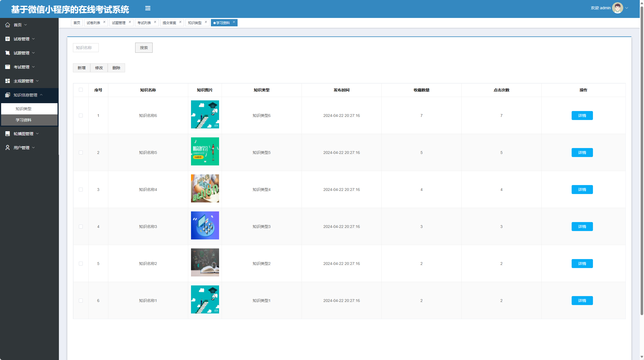Close the 知识类型 tab with X
Screen dimensions: 644x360
(206, 22)
